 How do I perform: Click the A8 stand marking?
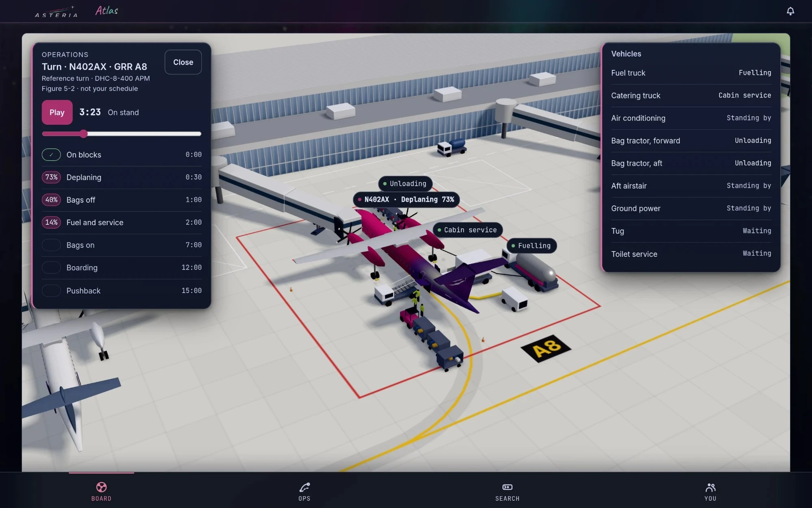point(546,348)
